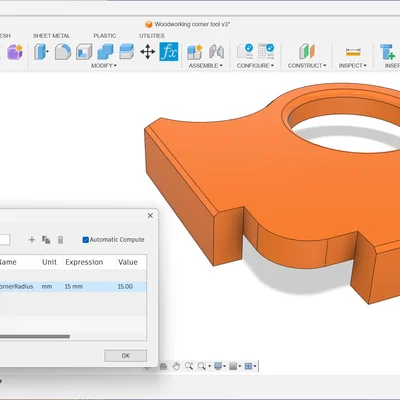
Task: Click the Look At icon in navigation bar
Action: (163, 366)
